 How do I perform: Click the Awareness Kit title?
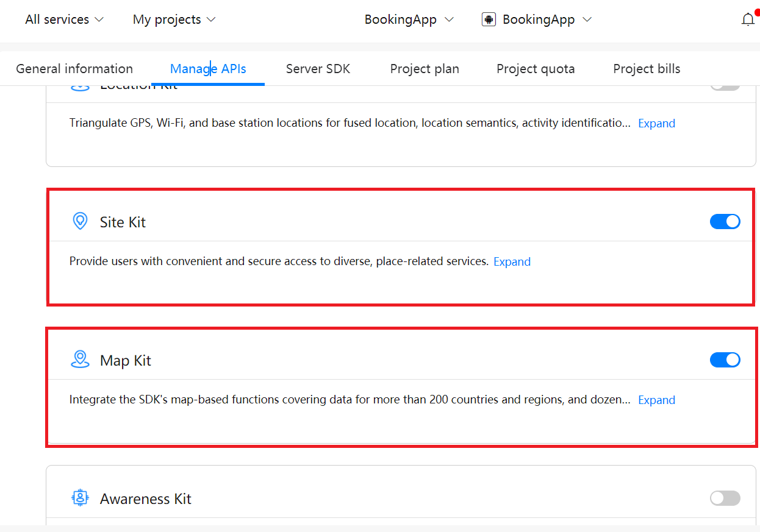coord(146,498)
